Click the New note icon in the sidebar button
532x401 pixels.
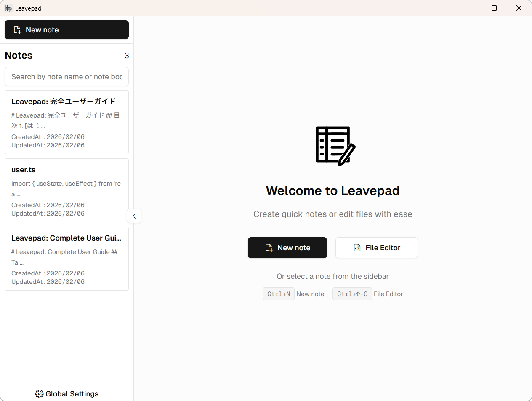(18, 29)
